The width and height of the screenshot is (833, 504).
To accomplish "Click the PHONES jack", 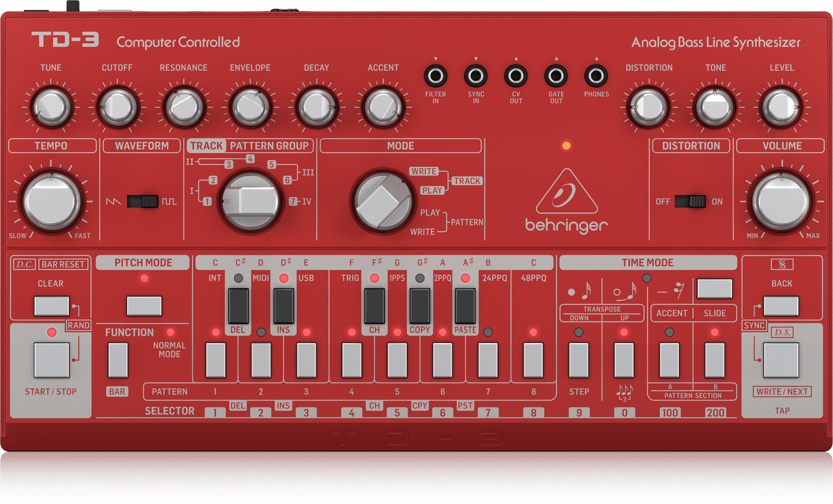I will [596, 76].
